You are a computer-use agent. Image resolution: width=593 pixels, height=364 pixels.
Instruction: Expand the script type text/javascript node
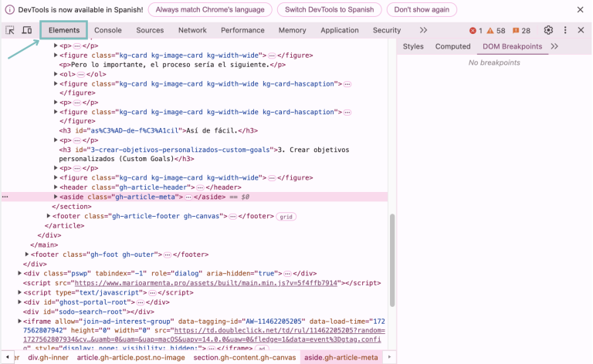[x=19, y=292]
